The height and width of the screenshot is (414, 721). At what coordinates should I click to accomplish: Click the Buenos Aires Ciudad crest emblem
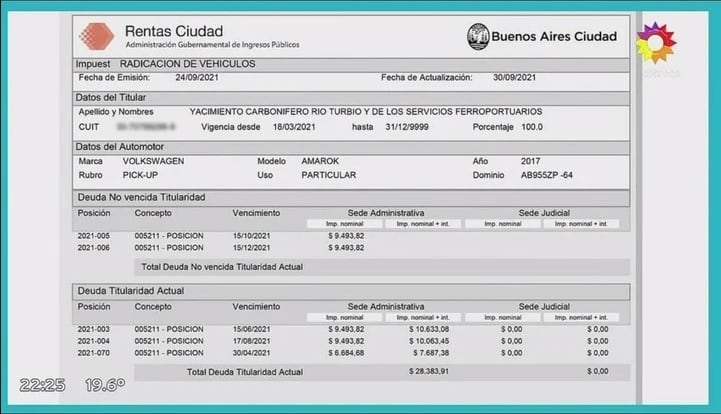pos(477,36)
